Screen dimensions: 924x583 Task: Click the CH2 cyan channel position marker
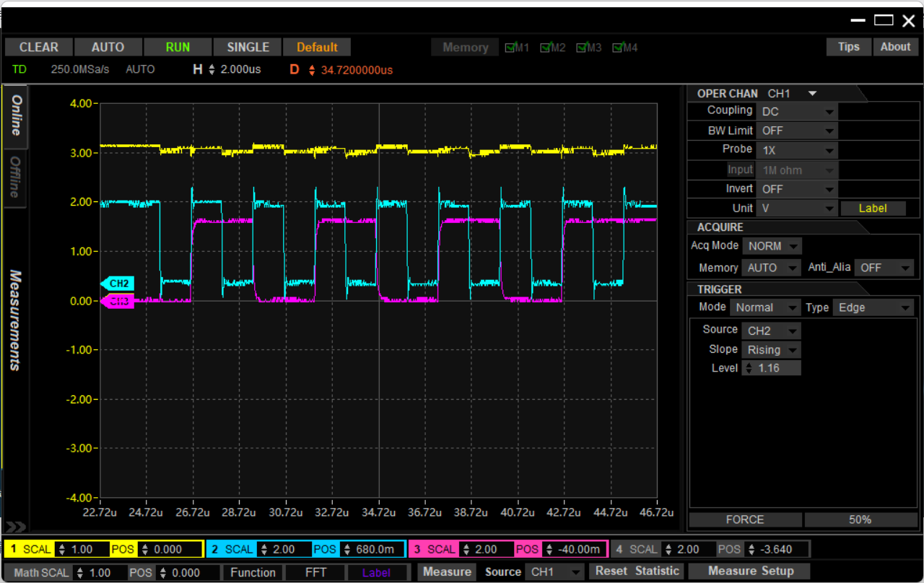[x=118, y=284]
